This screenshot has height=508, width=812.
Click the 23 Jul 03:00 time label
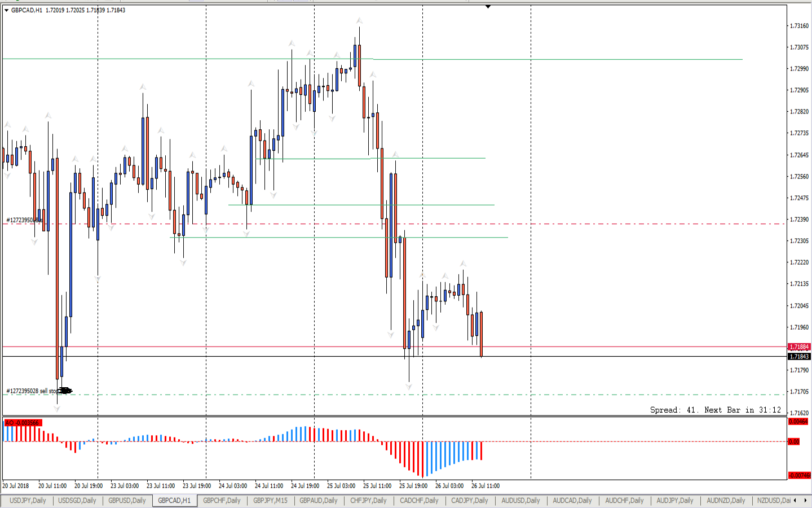[x=125, y=486]
